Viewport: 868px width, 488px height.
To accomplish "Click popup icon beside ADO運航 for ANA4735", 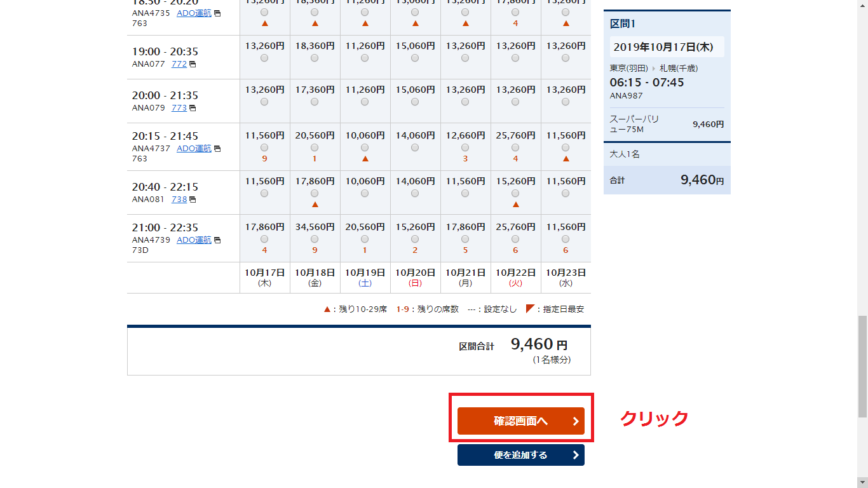I will 217,13.
